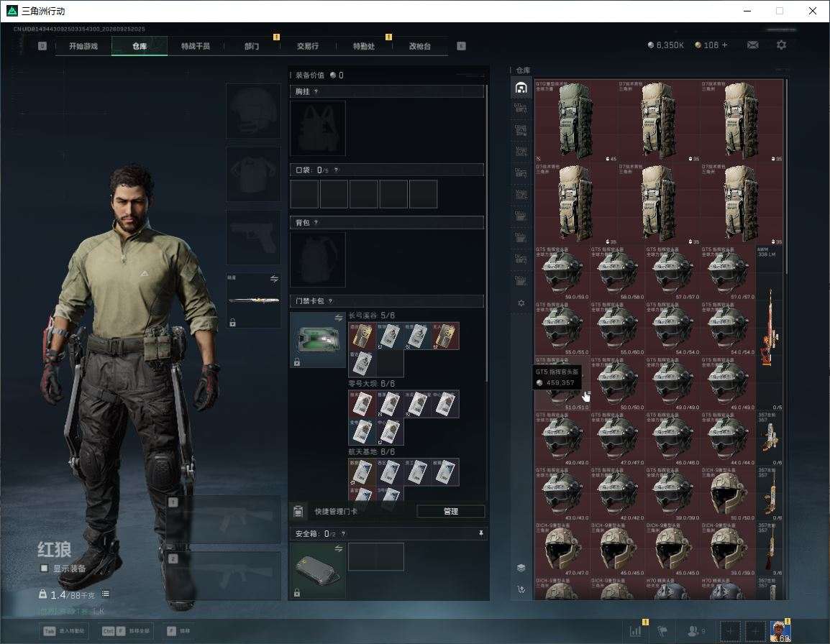
Task: Click the 管理 button for key cards
Action: click(450, 511)
